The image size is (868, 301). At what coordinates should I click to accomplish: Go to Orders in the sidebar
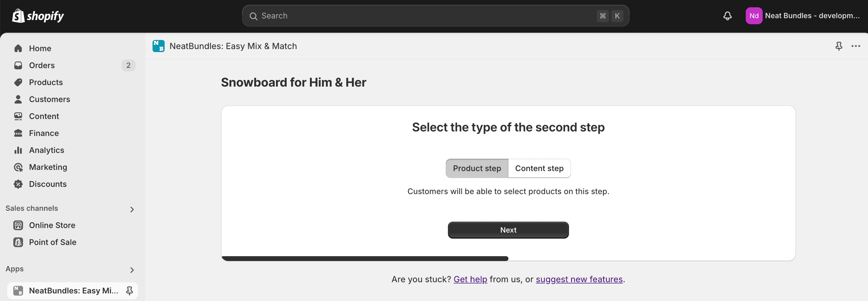click(72, 65)
